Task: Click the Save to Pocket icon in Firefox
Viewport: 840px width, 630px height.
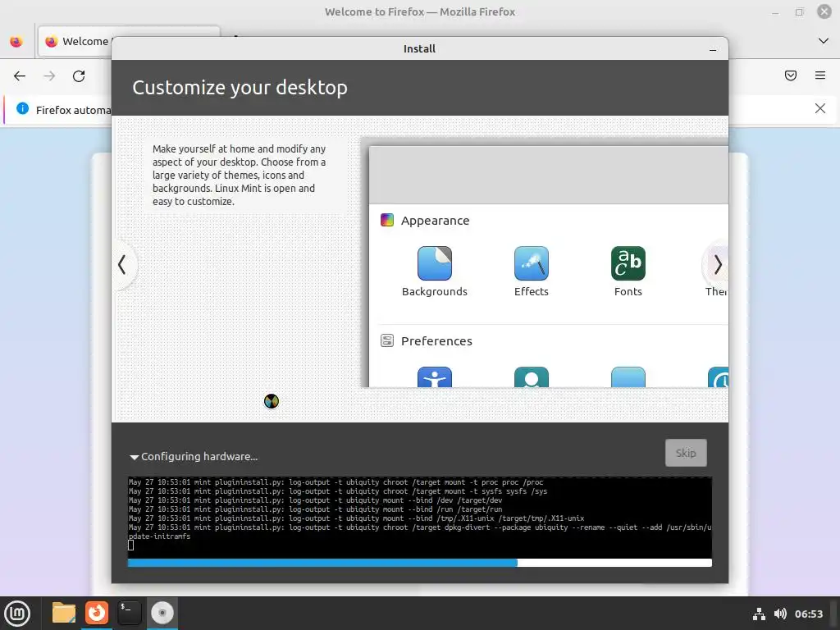Action: click(790, 75)
